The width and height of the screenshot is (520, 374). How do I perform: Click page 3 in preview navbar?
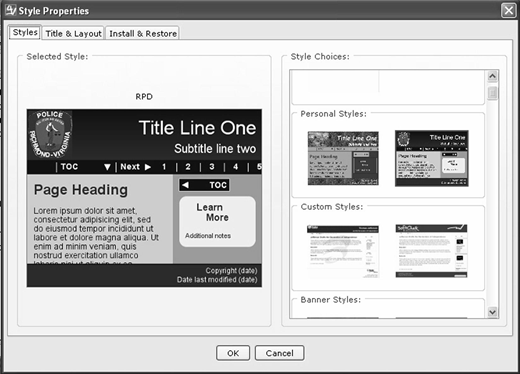point(212,167)
